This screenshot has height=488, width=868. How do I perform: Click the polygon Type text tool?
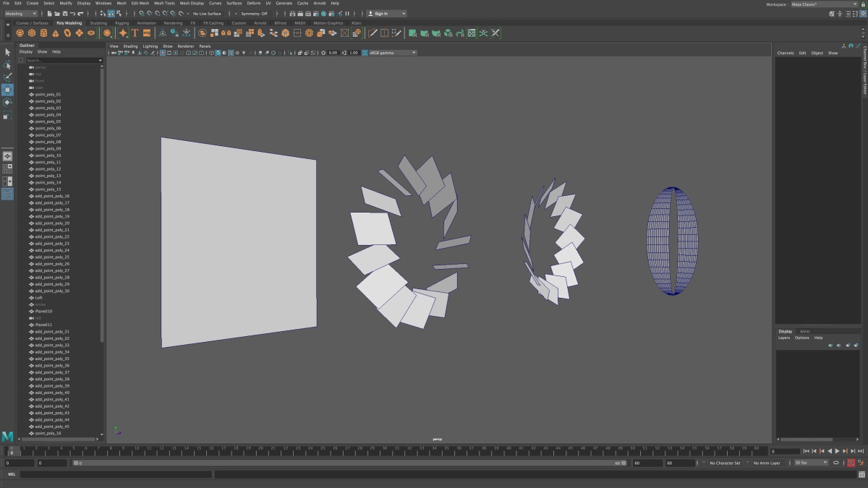click(135, 33)
